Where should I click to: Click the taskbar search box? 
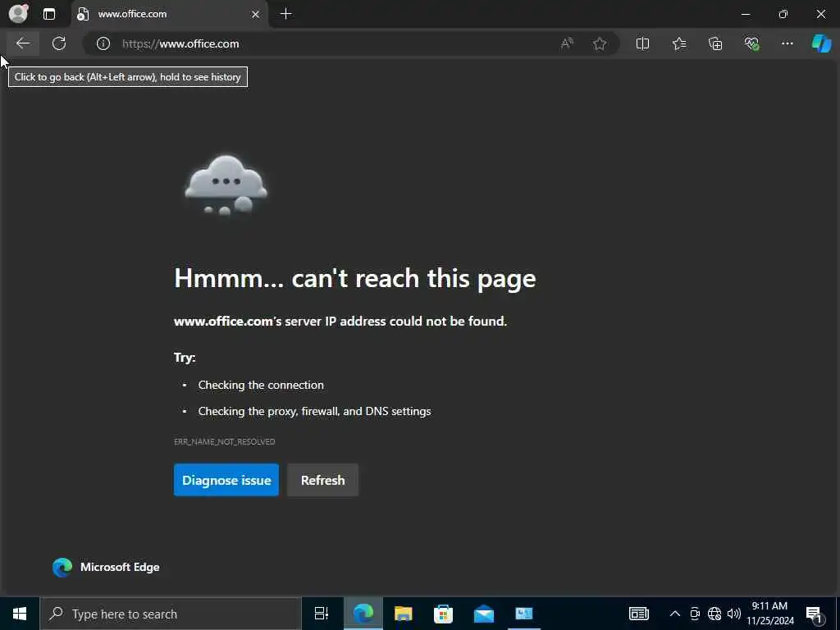click(171, 614)
